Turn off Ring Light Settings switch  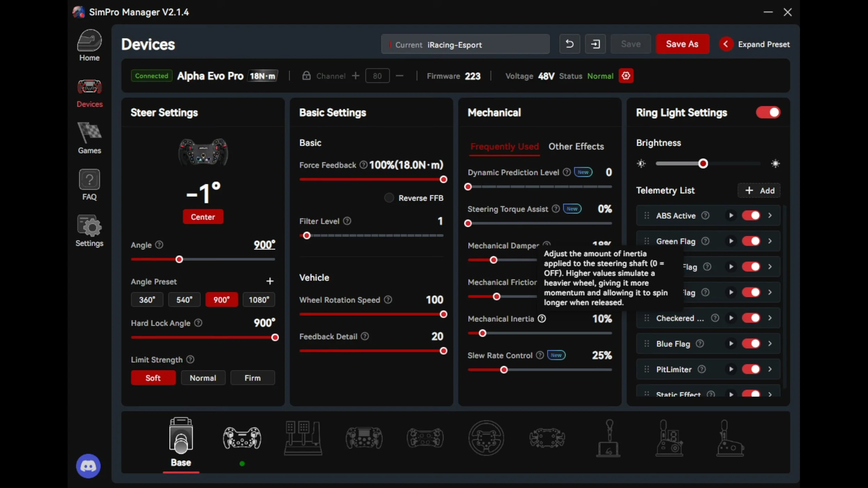point(768,112)
